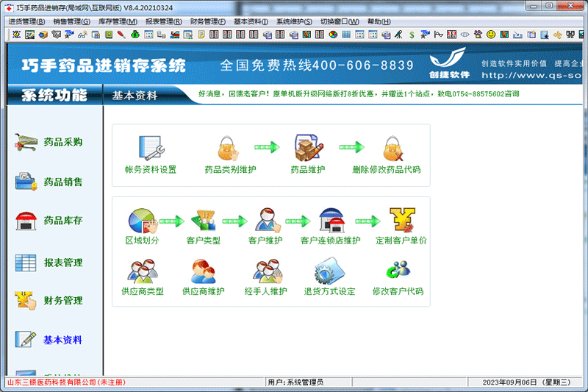
Task: Click 山东三银医药科技有限公司(未注册) in the status bar
Action: (x=67, y=382)
